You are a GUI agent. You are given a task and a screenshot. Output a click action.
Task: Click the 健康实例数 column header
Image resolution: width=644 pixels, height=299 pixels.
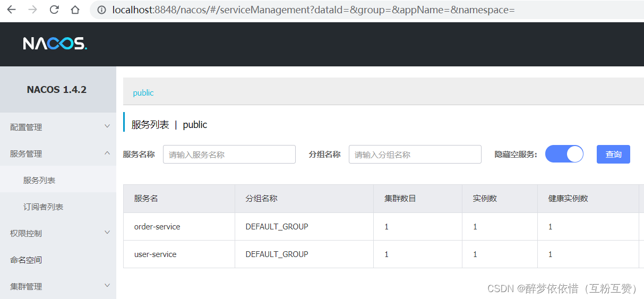[x=588, y=199]
